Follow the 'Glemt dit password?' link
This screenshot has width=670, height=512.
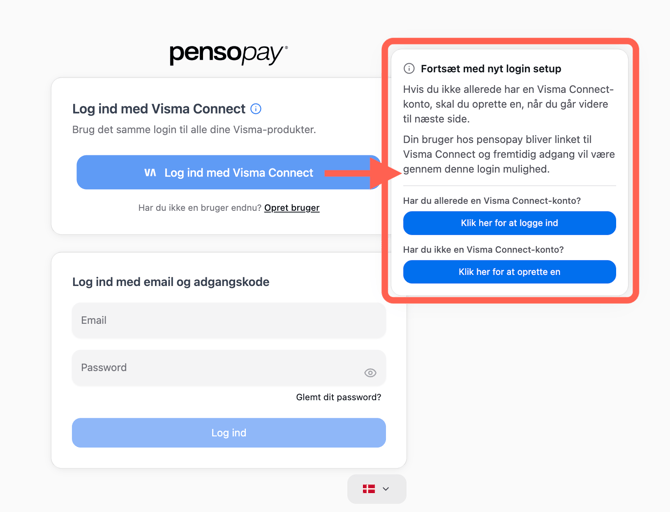338,397
